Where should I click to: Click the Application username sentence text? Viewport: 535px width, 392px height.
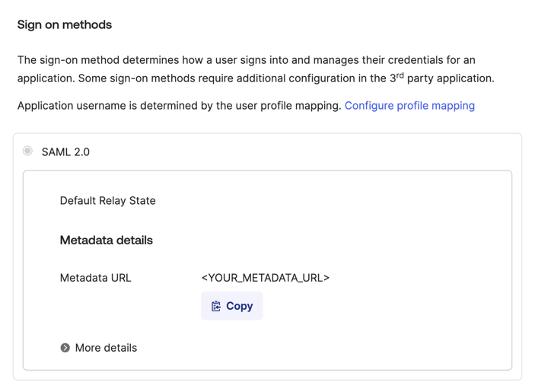pyautogui.click(x=179, y=106)
